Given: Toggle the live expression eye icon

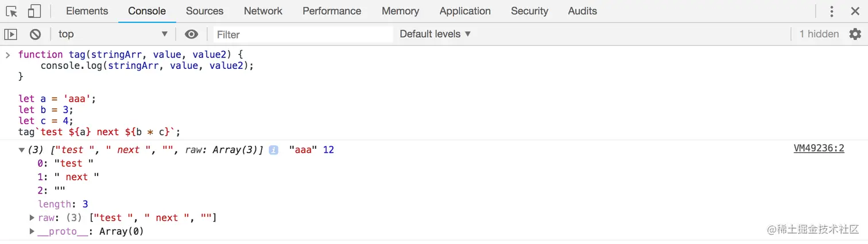Looking at the screenshot, I should pyautogui.click(x=191, y=34).
